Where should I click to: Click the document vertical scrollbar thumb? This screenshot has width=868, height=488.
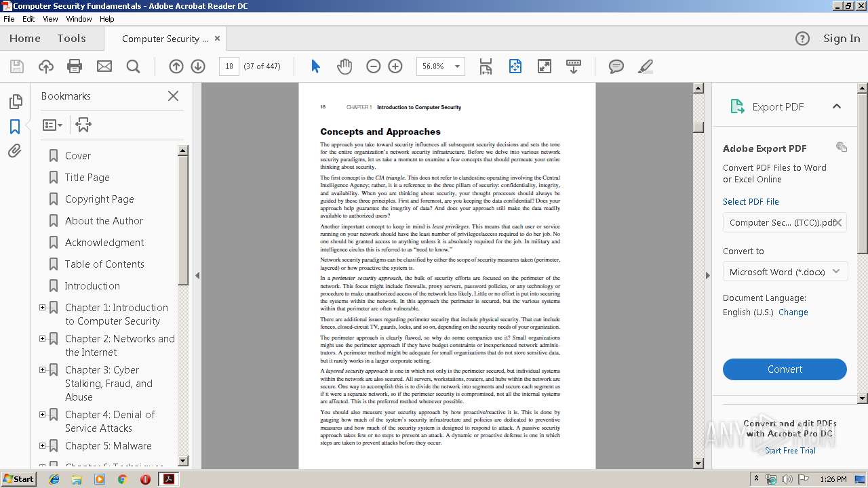[x=698, y=127]
